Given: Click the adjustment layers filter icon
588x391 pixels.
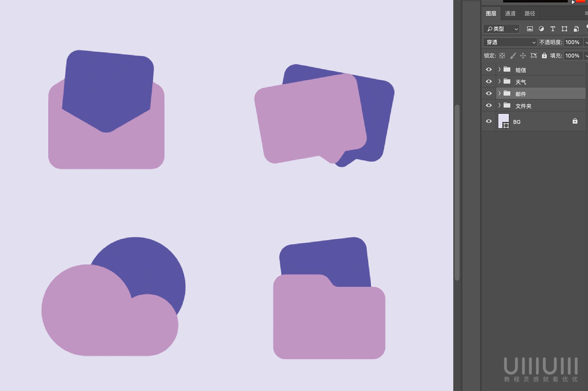Looking at the screenshot, I should pos(542,29).
